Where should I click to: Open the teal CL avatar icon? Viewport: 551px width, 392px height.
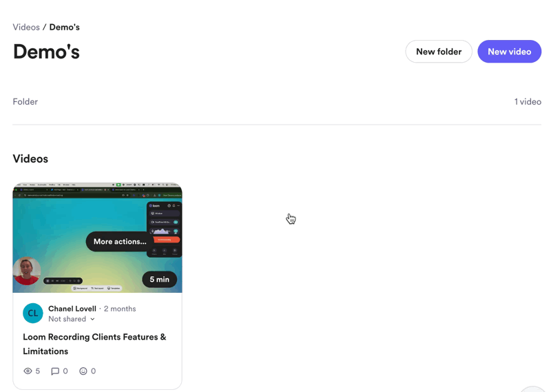(x=33, y=313)
